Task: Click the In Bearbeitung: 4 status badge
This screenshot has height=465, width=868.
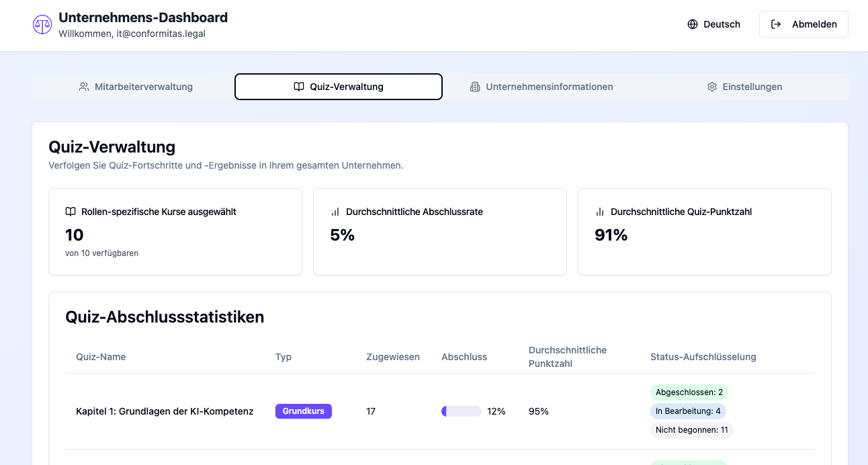Action: pyautogui.click(x=688, y=411)
